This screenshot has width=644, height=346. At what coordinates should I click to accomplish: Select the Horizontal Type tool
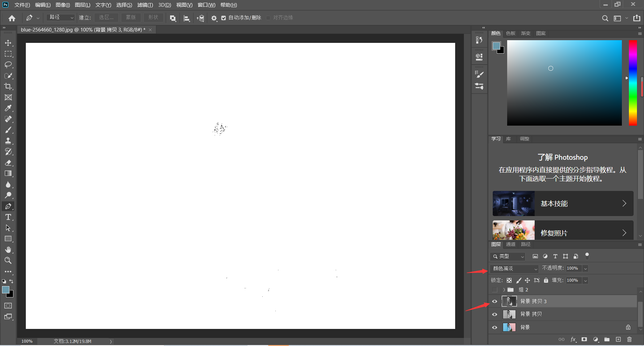coord(8,217)
